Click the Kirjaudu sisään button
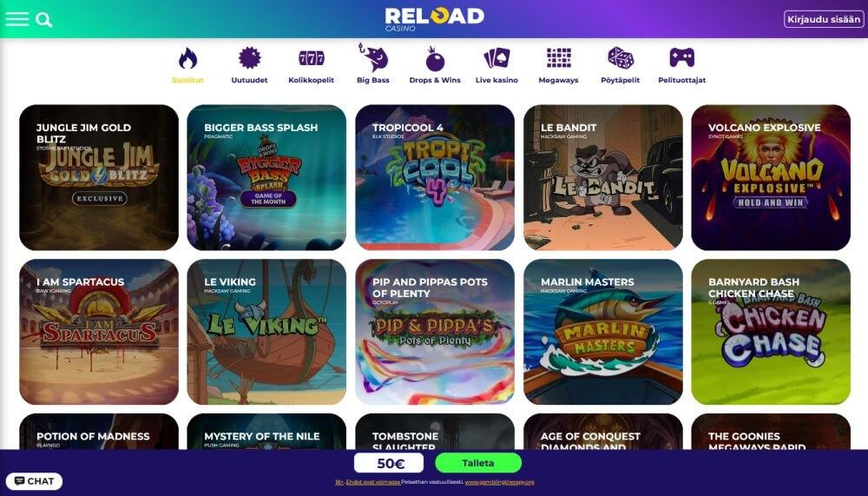This screenshot has height=496, width=868. (824, 19)
